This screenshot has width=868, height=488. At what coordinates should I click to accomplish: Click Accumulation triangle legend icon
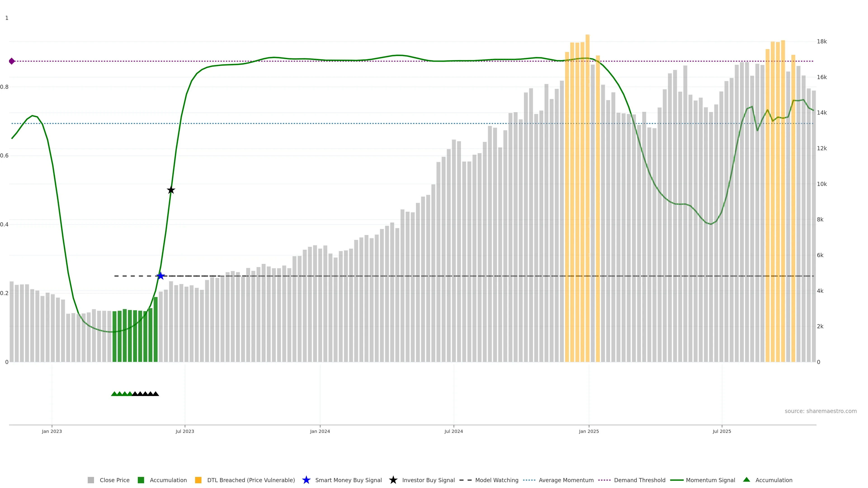(x=746, y=480)
